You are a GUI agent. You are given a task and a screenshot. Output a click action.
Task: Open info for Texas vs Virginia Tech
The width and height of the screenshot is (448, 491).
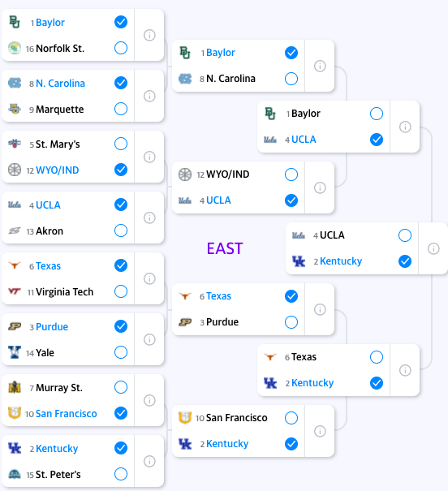coord(149,278)
